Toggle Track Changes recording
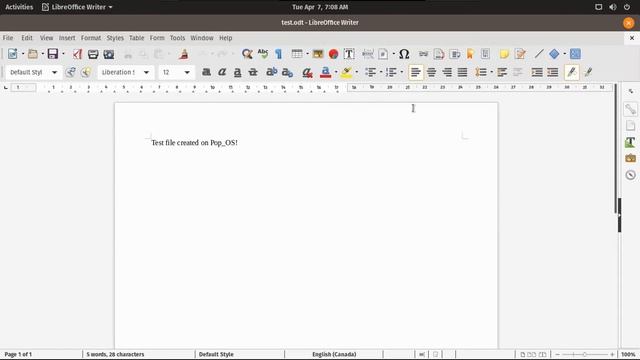The height and width of the screenshot is (360, 640). [x=520, y=54]
